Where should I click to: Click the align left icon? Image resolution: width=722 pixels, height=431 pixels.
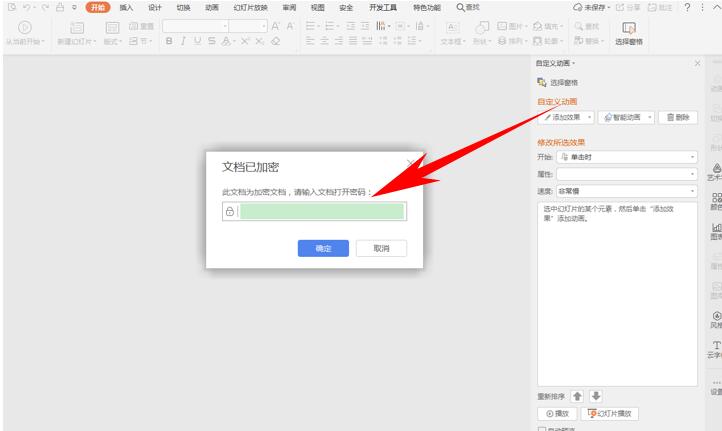310,41
